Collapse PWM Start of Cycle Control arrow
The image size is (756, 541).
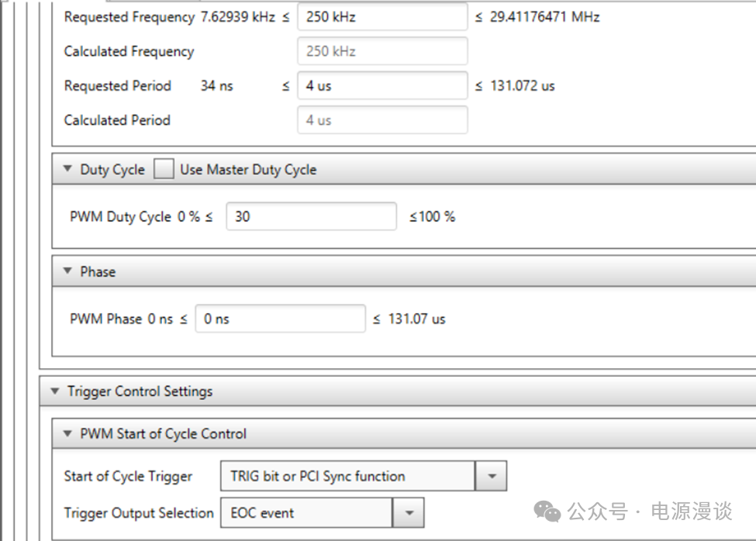[66, 434]
